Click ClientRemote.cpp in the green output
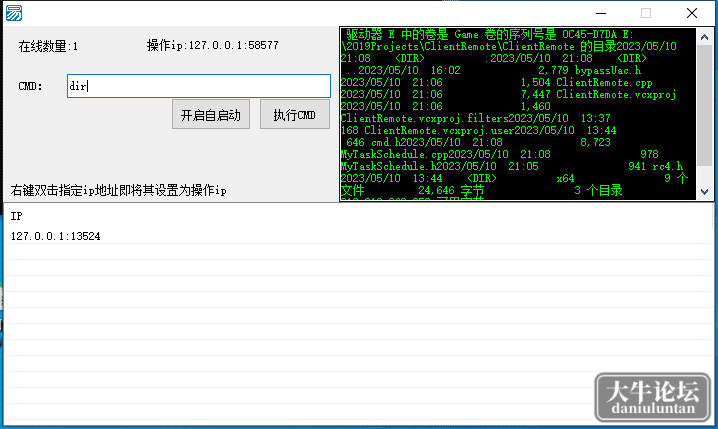The width and height of the screenshot is (718, 429). [x=604, y=82]
